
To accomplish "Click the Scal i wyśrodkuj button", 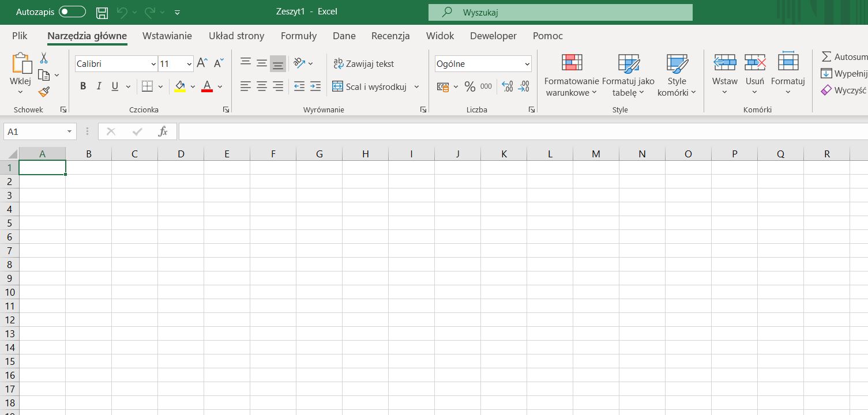I will coord(369,87).
